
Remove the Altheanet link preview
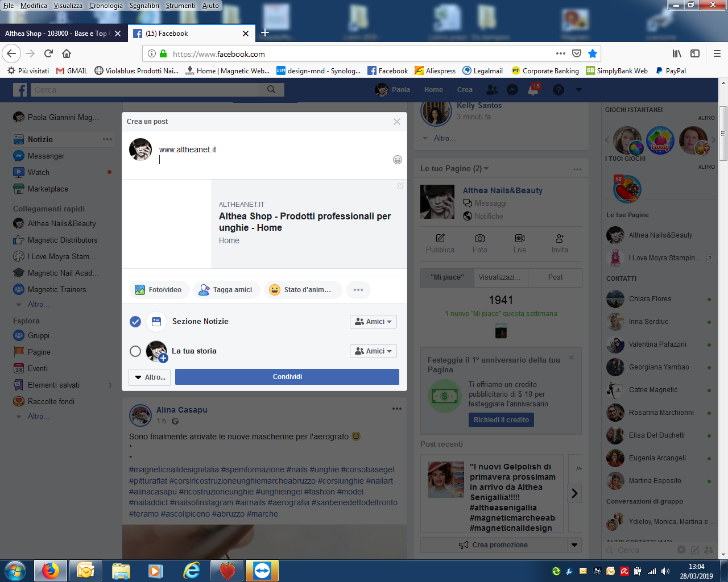click(400, 186)
